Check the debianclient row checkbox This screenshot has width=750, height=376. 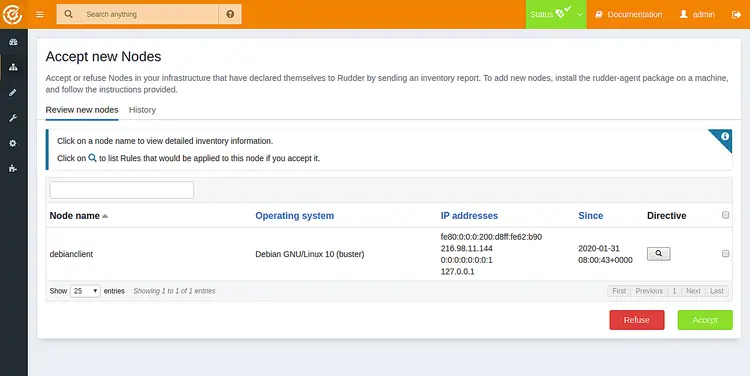click(726, 254)
